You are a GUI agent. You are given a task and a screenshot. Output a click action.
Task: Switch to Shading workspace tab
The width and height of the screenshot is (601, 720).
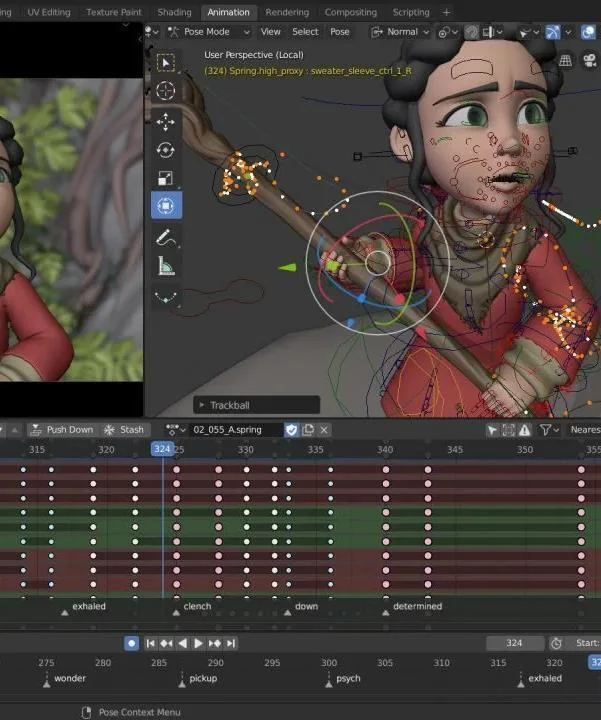pos(174,12)
